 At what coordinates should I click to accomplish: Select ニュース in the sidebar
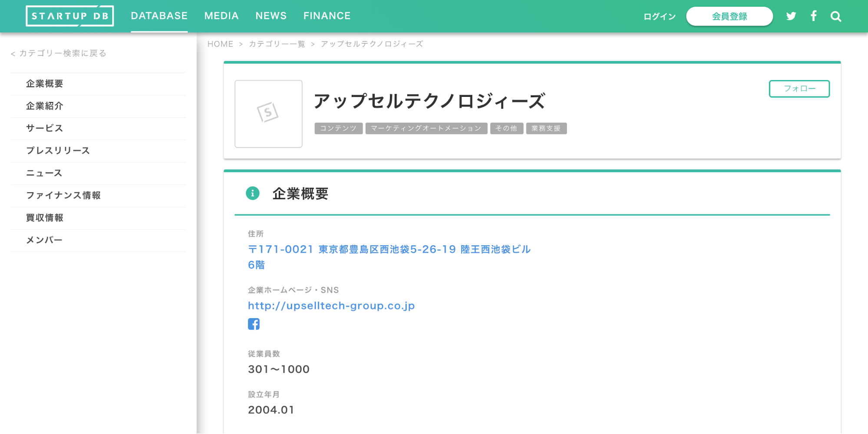[x=98, y=173]
